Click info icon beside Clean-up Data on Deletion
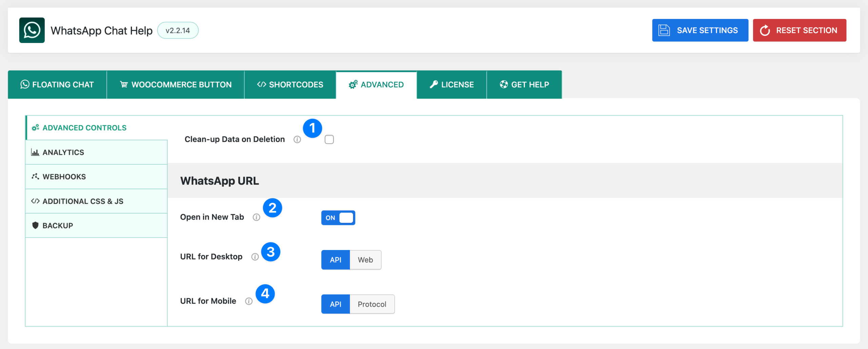 click(x=297, y=140)
